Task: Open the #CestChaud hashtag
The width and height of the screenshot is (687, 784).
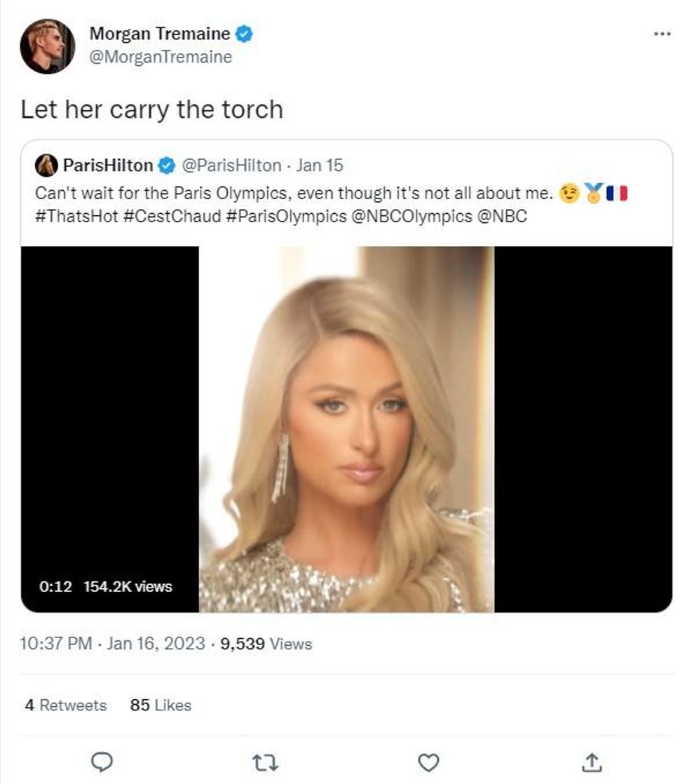Action: 172,217
